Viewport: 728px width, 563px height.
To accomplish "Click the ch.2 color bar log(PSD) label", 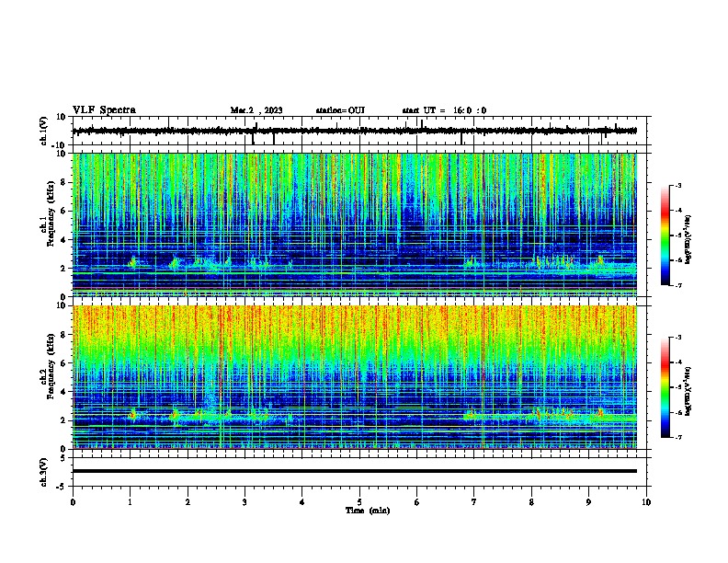I will tap(688, 391).
